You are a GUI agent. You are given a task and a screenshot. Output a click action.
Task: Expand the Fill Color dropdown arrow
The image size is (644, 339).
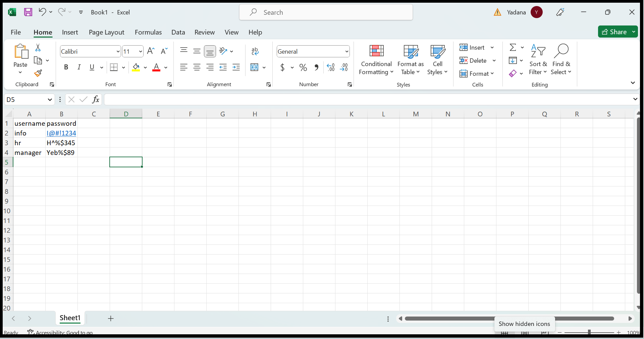click(x=146, y=67)
